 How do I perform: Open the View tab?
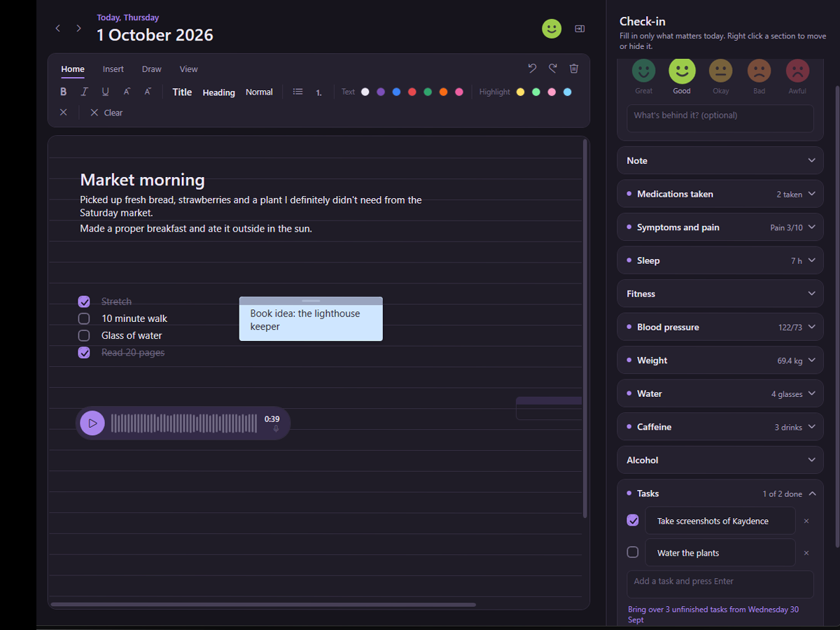[x=189, y=69]
